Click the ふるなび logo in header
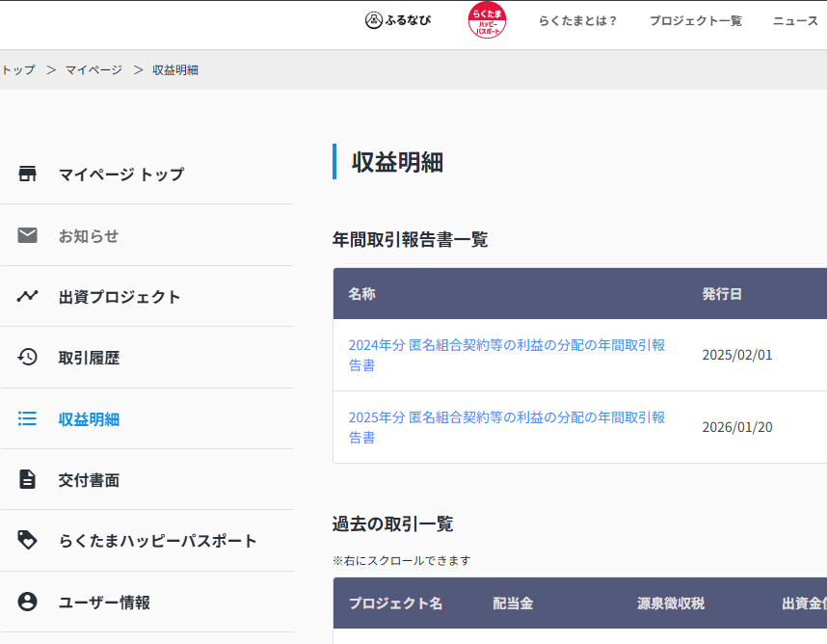The height and width of the screenshot is (644, 827). point(398,20)
